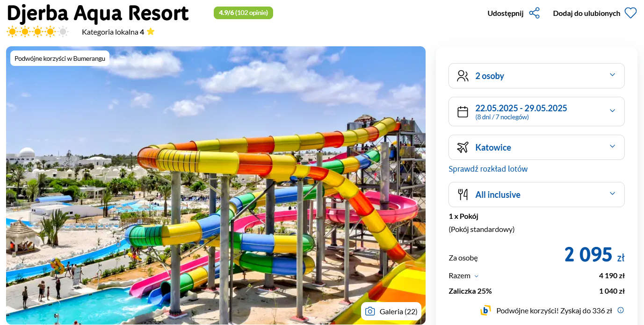The height and width of the screenshot is (325, 644).
Task: Click the fork and knife meal icon
Action: click(x=463, y=195)
